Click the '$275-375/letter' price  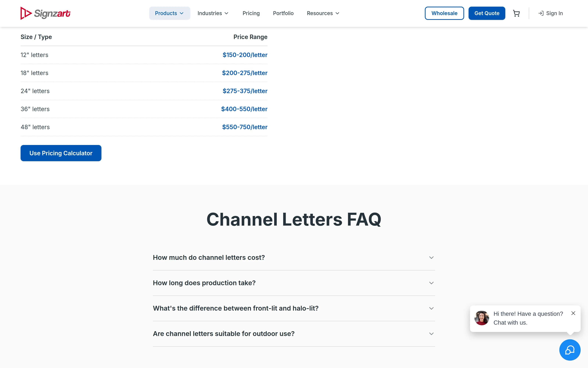pyautogui.click(x=245, y=91)
